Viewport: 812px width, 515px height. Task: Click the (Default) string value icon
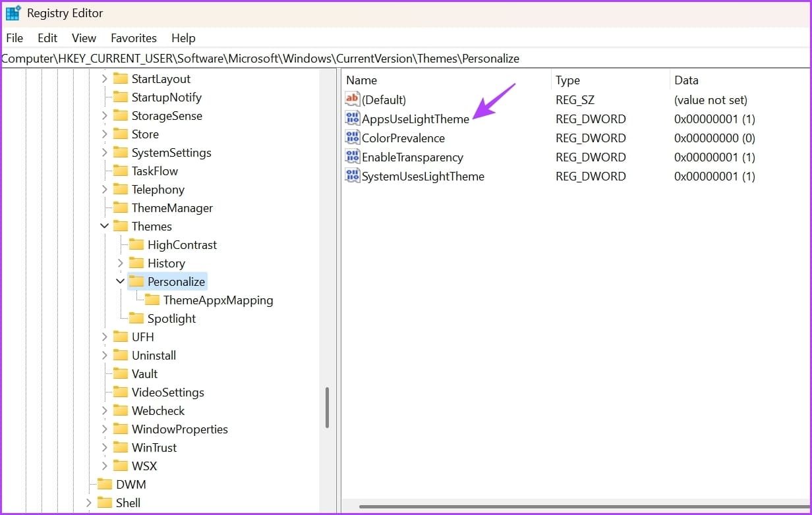click(x=353, y=99)
